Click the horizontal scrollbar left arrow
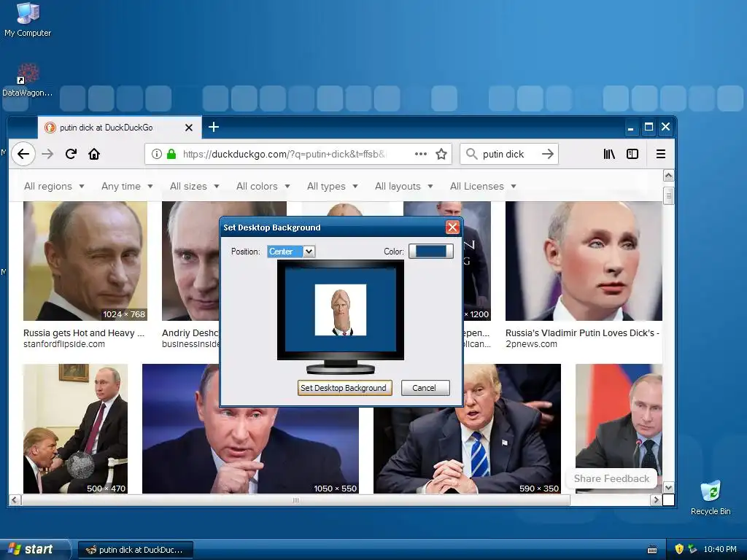This screenshot has width=747, height=560. (15, 499)
